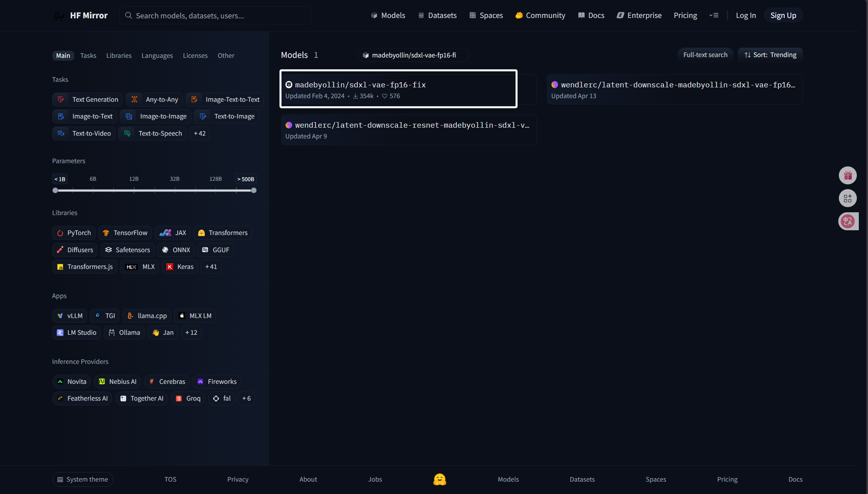868x494 pixels.
Task: Click the parameters slider right handle
Action: click(x=254, y=190)
